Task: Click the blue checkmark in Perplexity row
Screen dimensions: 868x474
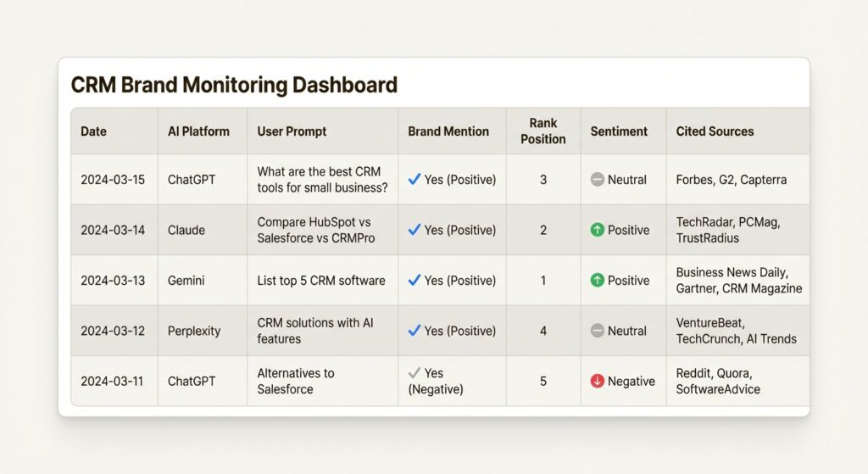Action: click(x=415, y=331)
